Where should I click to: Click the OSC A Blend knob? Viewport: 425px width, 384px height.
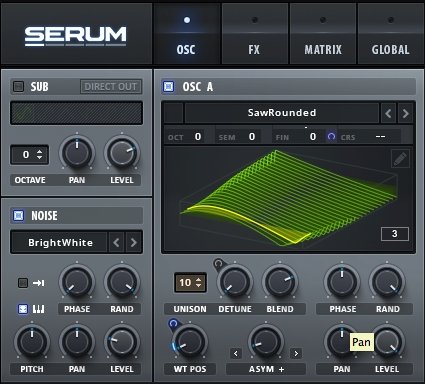(x=280, y=282)
